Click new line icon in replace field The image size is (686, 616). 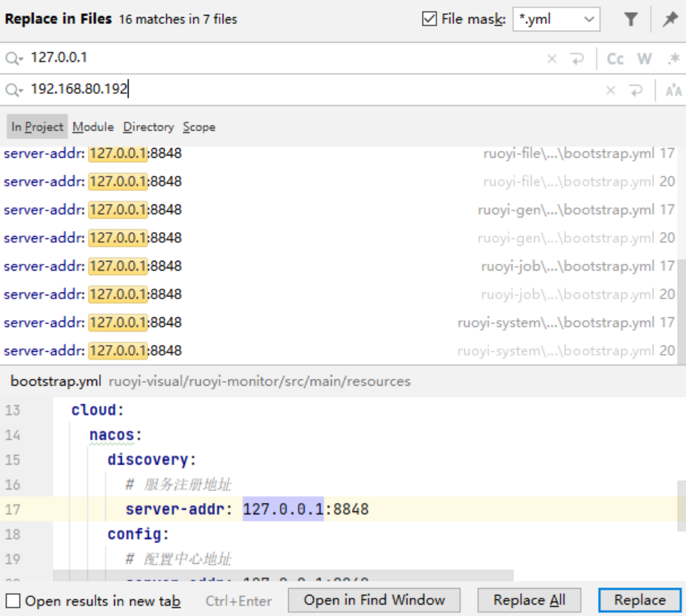[x=636, y=90]
